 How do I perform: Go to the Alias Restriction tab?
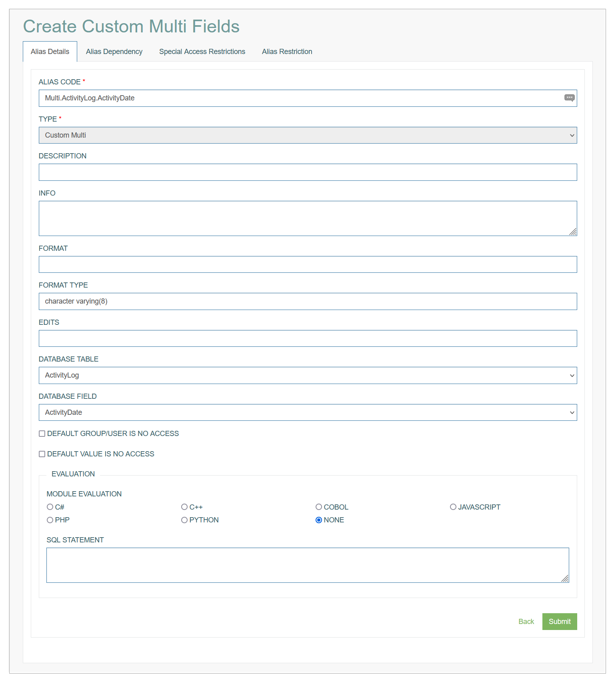click(287, 52)
